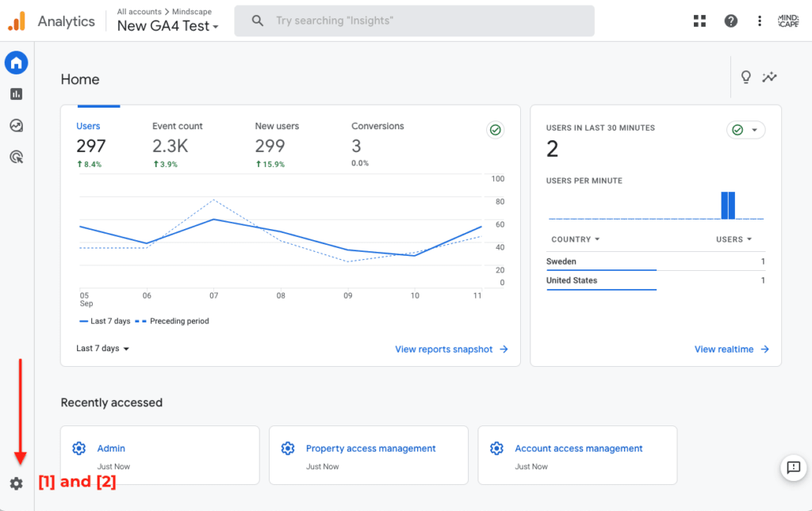Open the Advertising section in the sidebar
Screen dimensions: 812x511
click(16, 157)
